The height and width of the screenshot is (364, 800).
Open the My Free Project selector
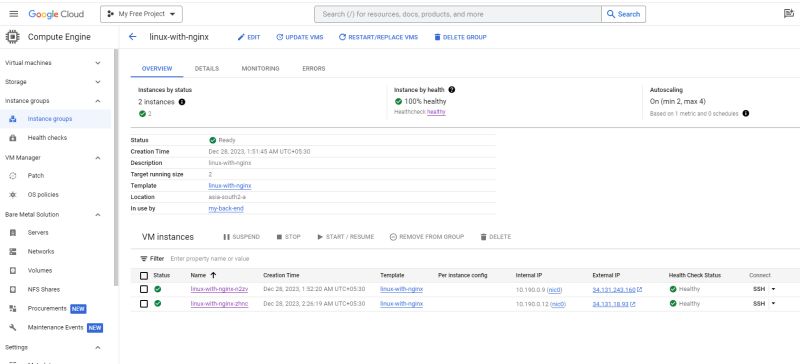coord(141,14)
